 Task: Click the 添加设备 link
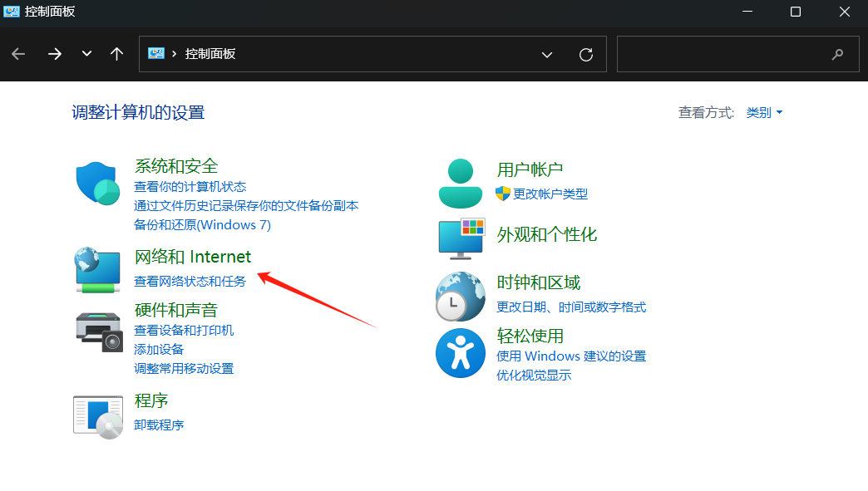(159, 350)
